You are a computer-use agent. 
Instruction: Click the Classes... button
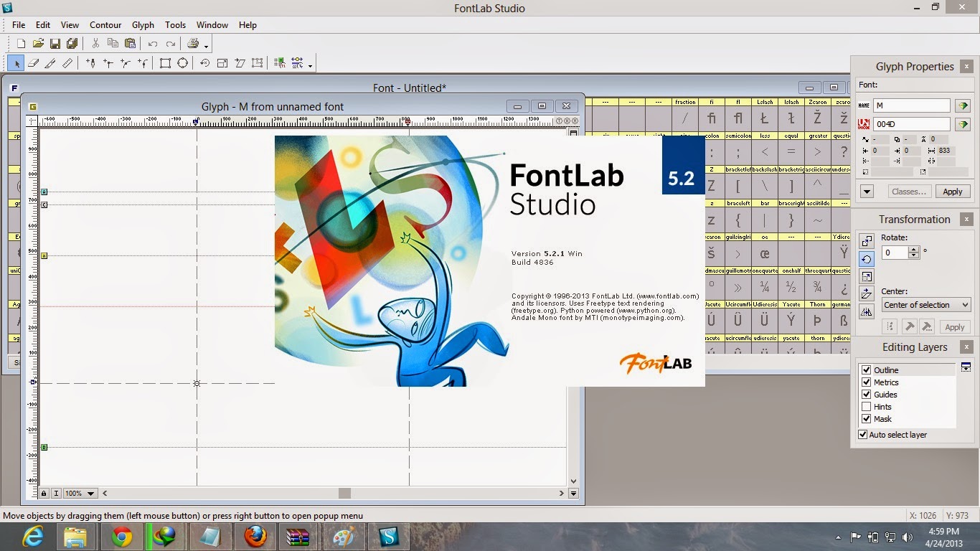909,192
